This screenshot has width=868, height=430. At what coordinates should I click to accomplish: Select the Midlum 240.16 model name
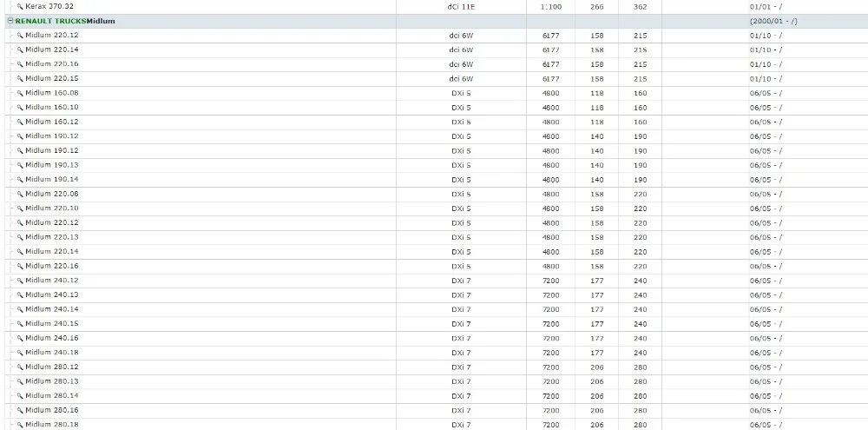[52, 337]
